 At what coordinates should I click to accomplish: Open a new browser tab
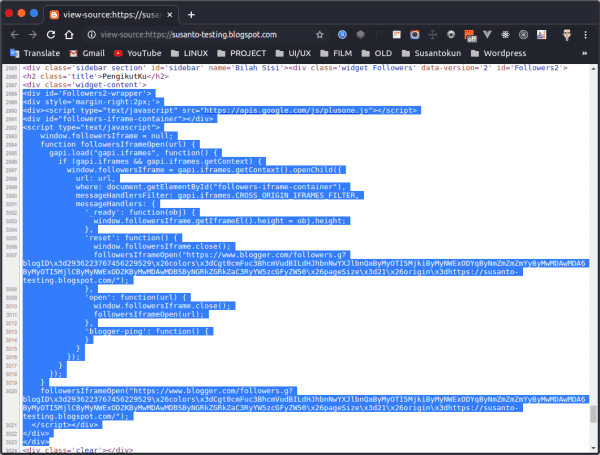click(191, 15)
